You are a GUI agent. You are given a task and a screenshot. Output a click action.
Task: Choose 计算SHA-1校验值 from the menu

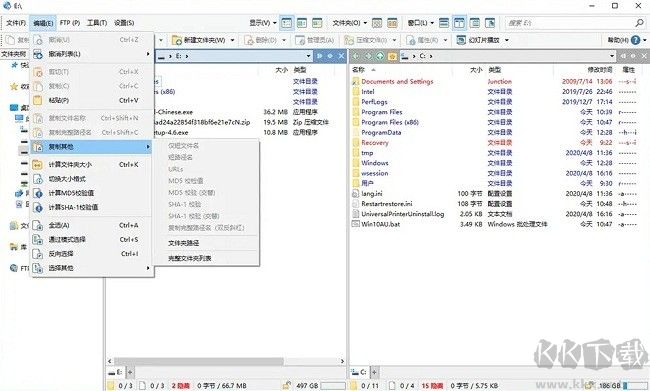92,207
